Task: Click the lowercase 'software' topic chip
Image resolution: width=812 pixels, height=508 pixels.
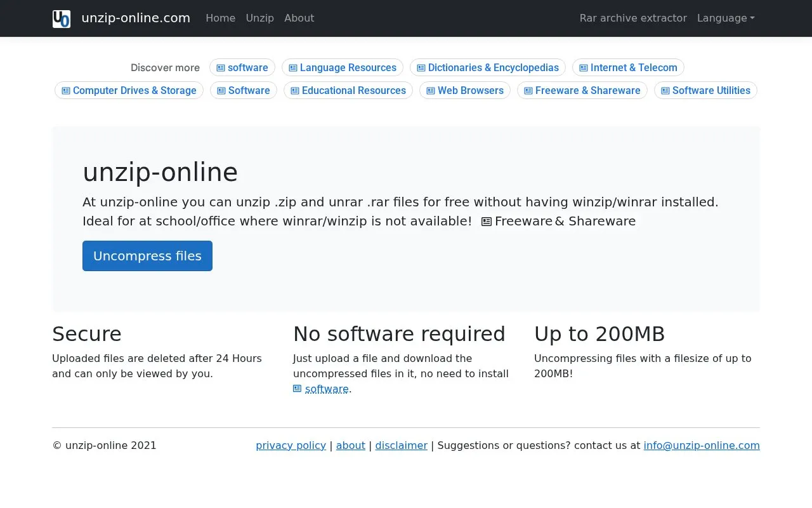Action: click(x=242, y=67)
